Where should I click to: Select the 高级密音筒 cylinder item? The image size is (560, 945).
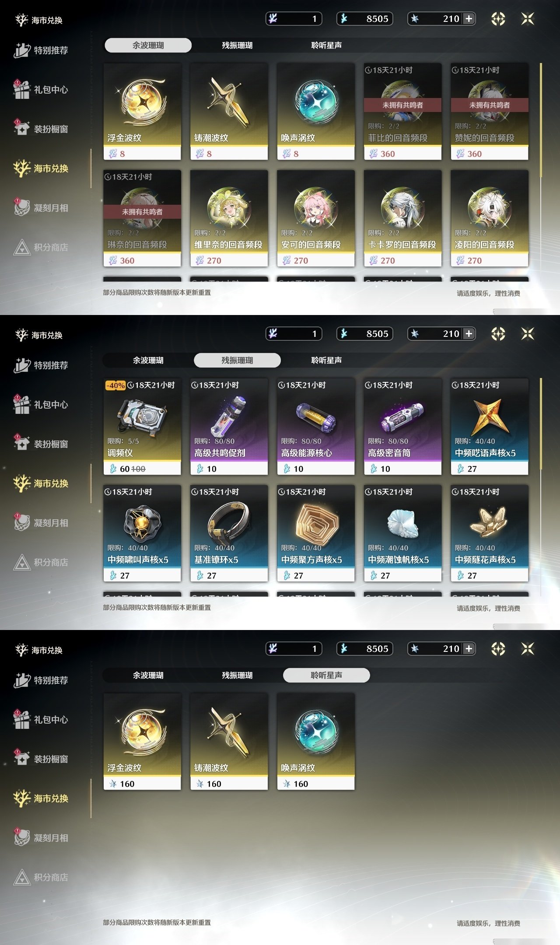point(402,427)
